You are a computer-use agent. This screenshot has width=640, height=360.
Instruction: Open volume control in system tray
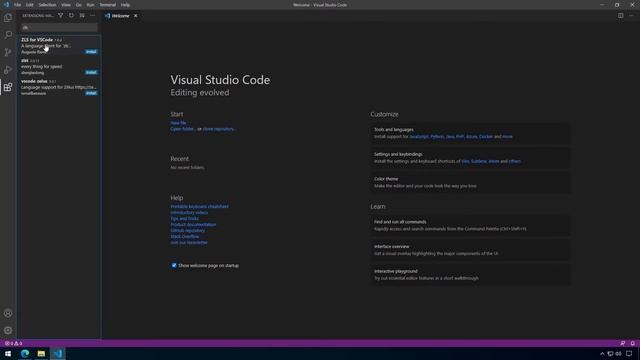[618, 353]
